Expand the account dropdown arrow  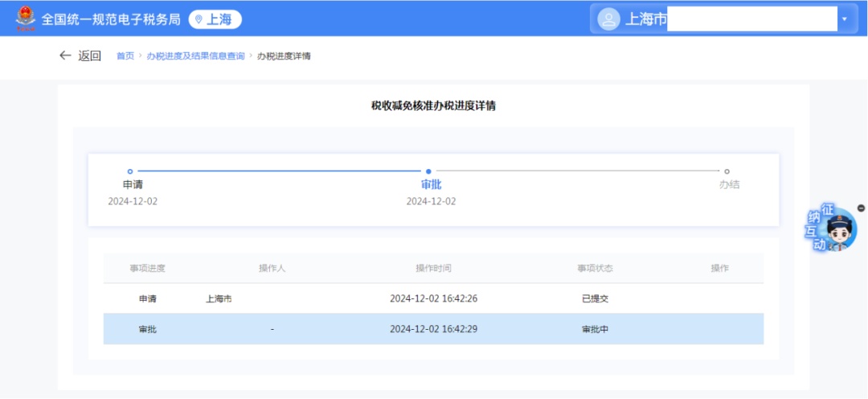pyautogui.click(x=844, y=19)
